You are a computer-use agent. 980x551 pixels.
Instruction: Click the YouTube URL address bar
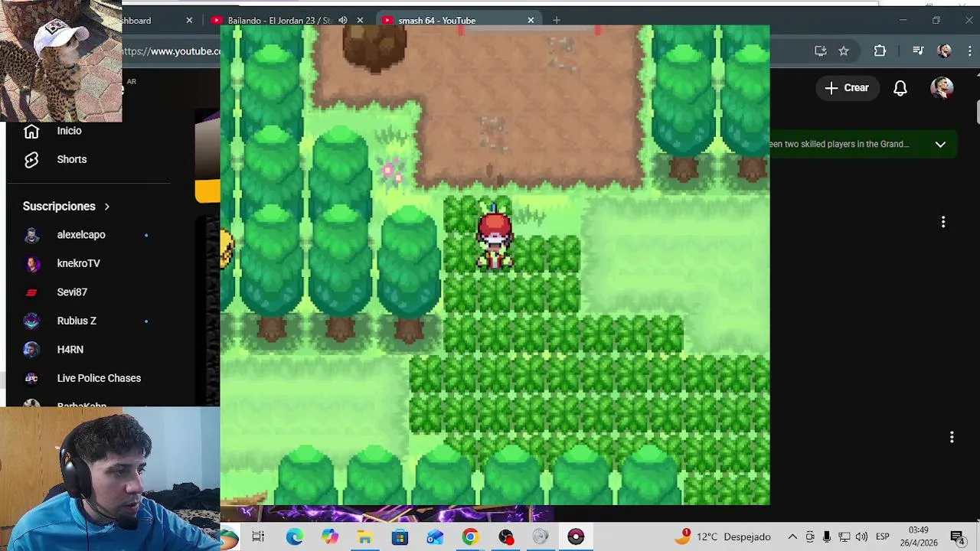[172, 51]
